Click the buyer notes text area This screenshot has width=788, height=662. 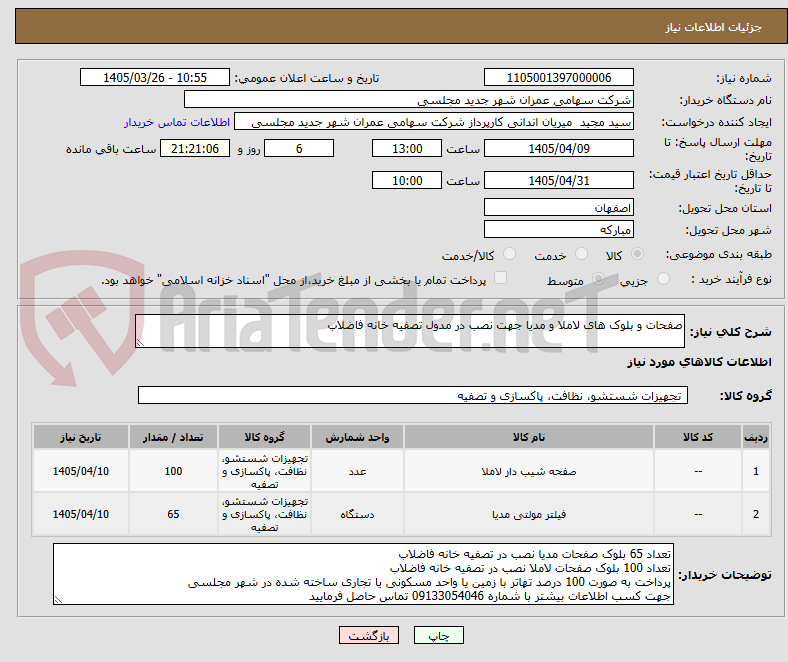(x=363, y=574)
